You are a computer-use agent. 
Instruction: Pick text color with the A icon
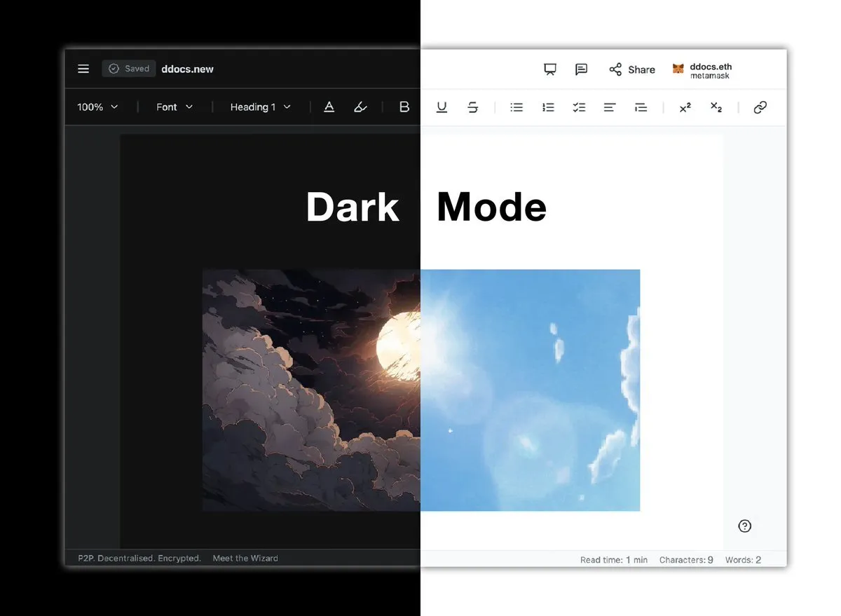click(329, 107)
